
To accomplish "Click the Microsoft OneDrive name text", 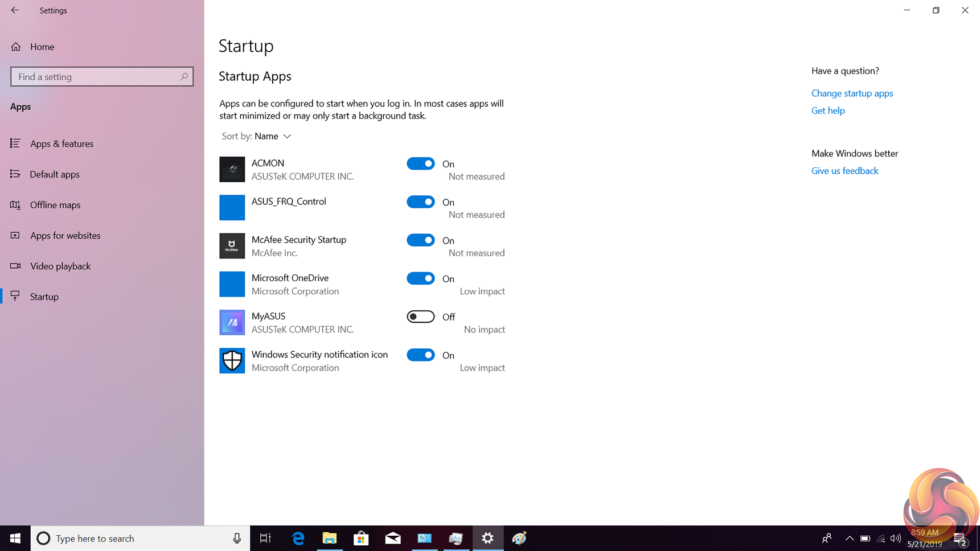I will tap(290, 278).
